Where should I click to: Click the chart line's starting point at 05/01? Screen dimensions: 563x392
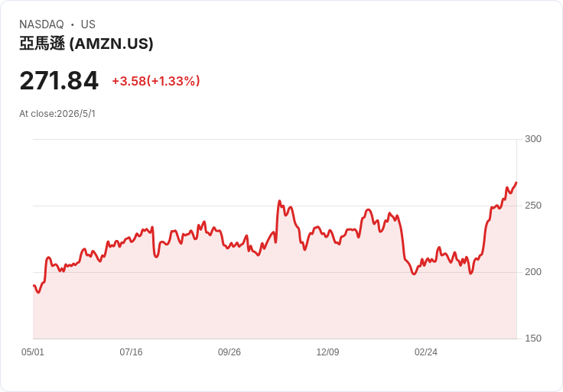[x=34, y=286]
